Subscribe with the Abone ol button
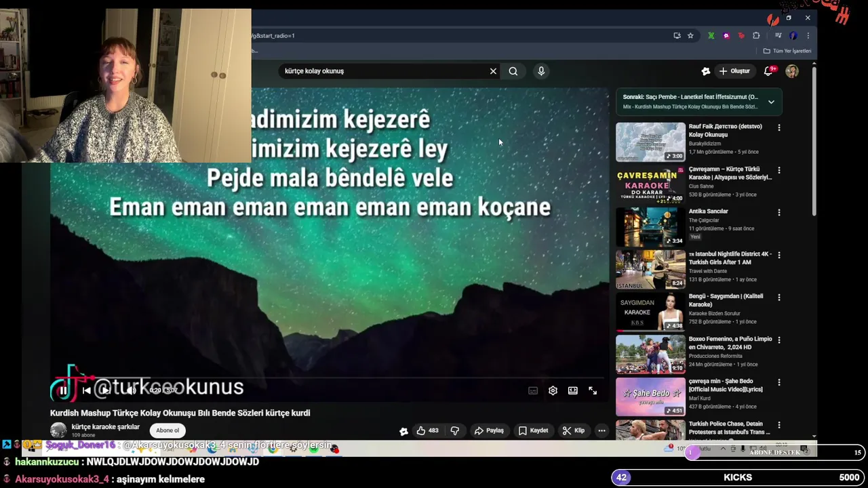This screenshot has width=868, height=488. 167,430
